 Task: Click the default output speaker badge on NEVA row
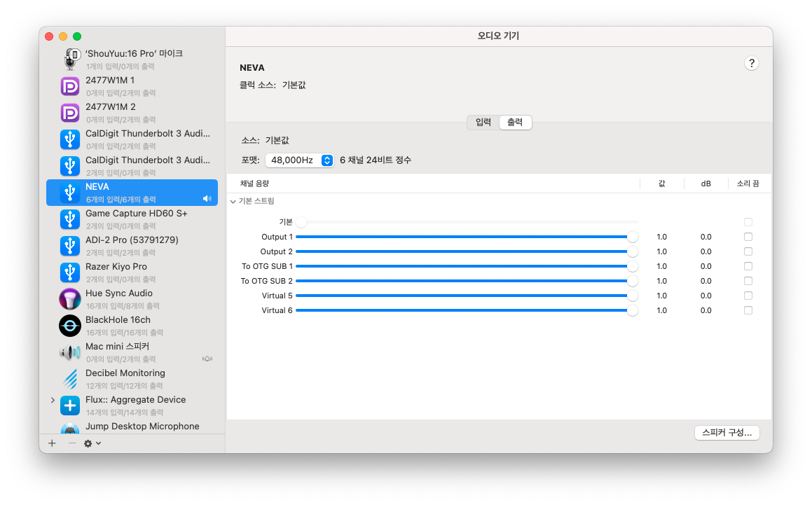click(207, 199)
